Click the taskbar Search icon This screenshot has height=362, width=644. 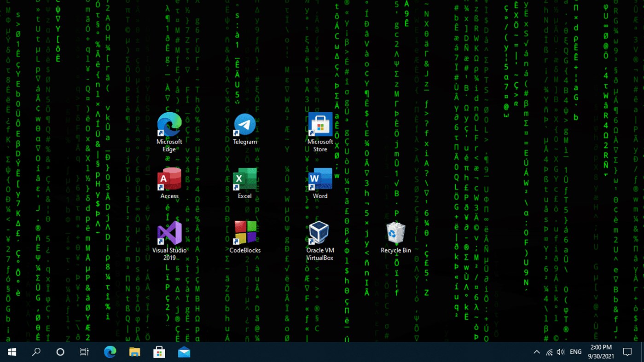click(x=36, y=351)
